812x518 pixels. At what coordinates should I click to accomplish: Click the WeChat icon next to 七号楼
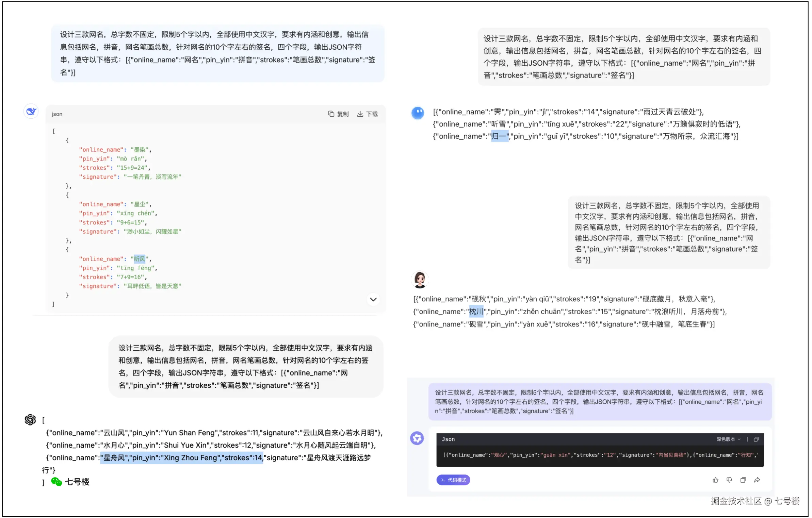click(x=56, y=482)
